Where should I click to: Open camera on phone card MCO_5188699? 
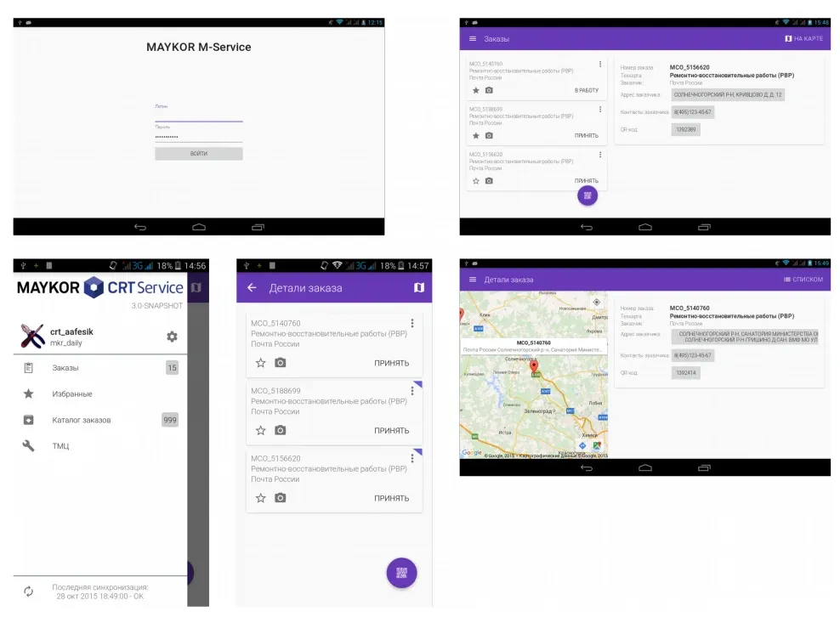click(x=281, y=431)
